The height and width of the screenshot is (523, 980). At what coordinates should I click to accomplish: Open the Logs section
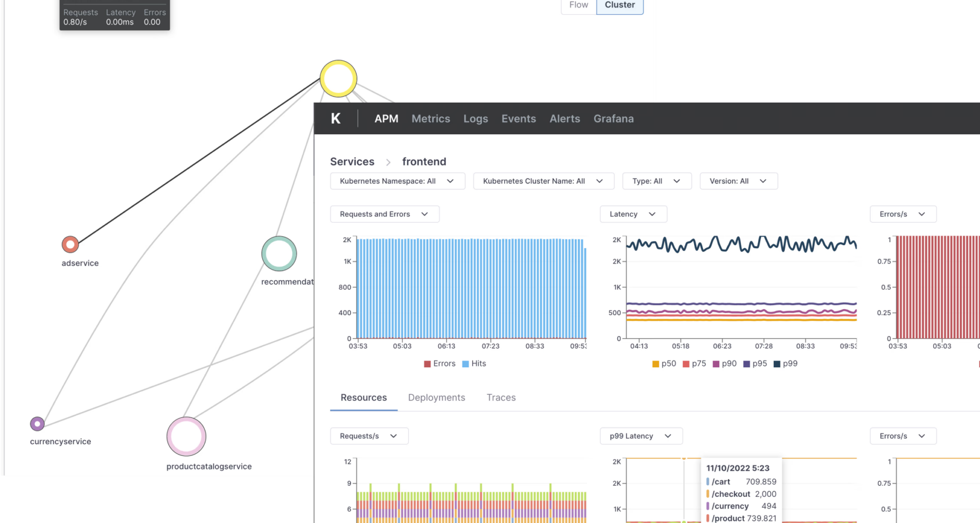tap(476, 118)
